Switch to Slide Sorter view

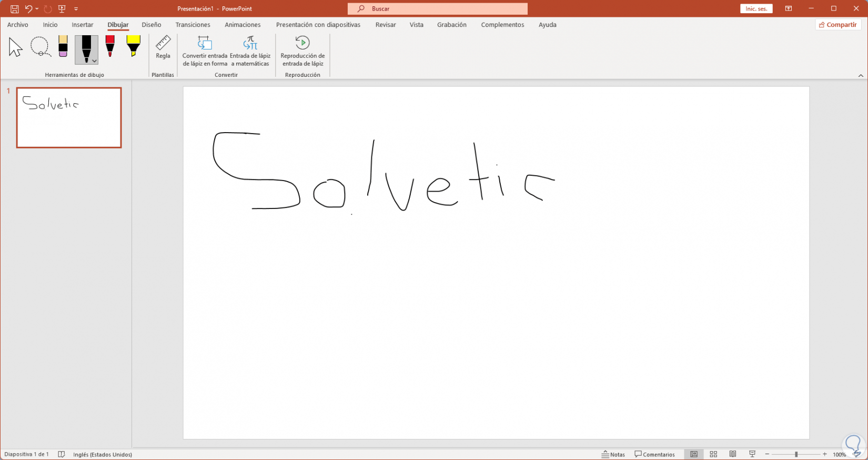click(713, 454)
